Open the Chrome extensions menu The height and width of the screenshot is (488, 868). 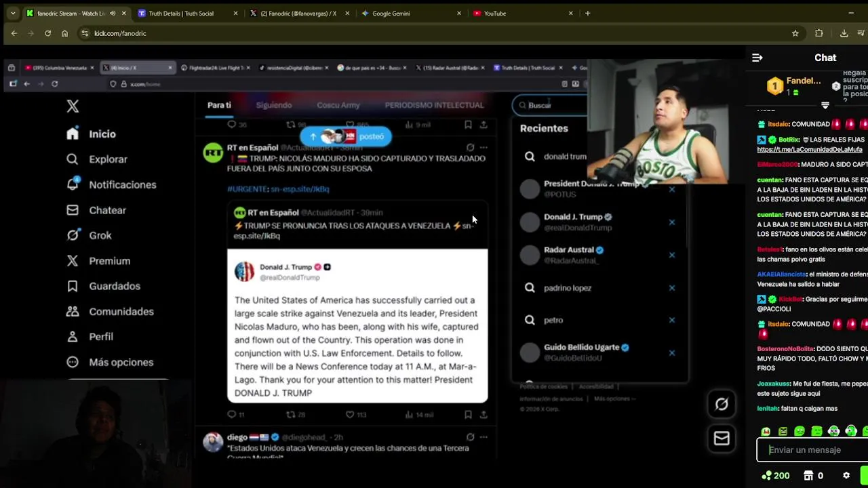(818, 33)
